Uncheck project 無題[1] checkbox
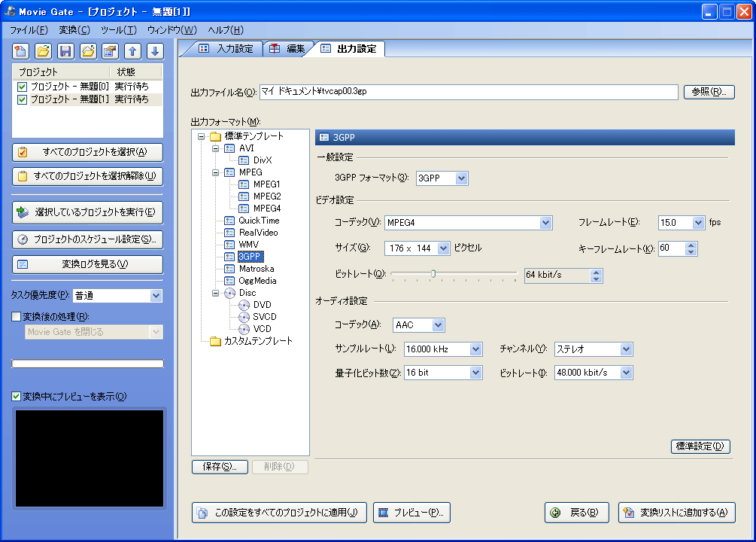This screenshot has height=542, width=756. click(x=22, y=99)
